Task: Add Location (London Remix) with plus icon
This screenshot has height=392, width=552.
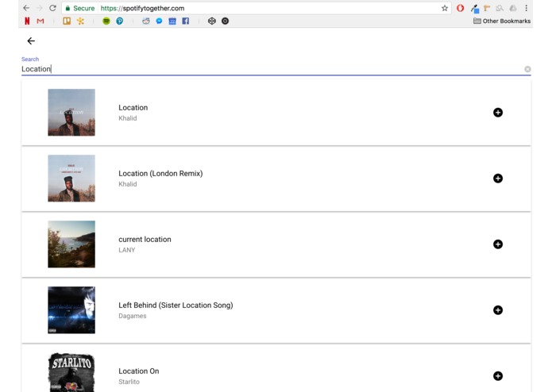Action: tap(498, 179)
